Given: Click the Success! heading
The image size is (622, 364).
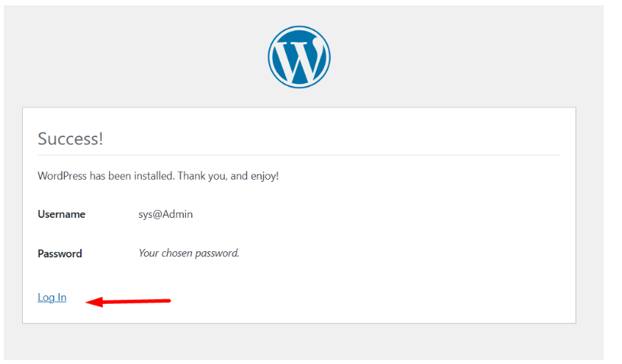Looking at the screenshot, I should pyautogui.click(x=70, y=139).
